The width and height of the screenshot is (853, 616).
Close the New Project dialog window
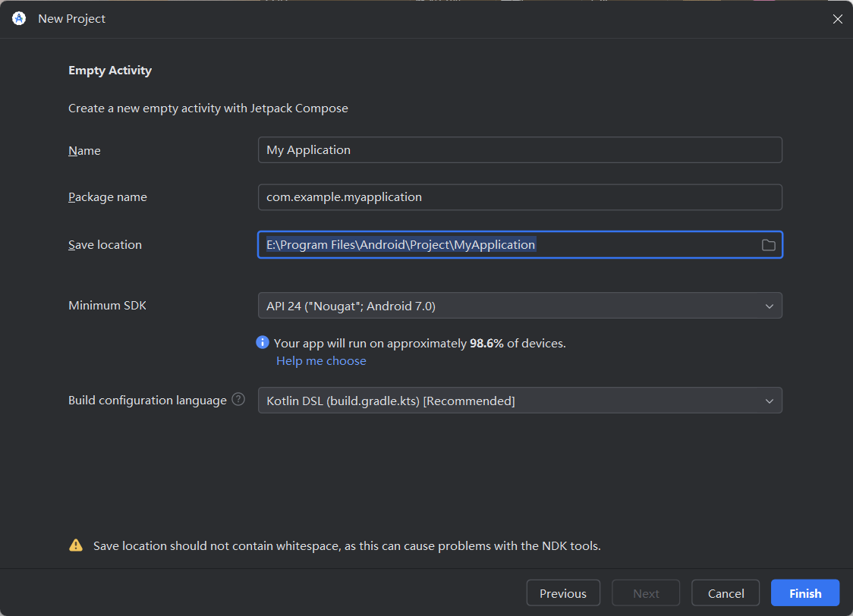point(837,19)
